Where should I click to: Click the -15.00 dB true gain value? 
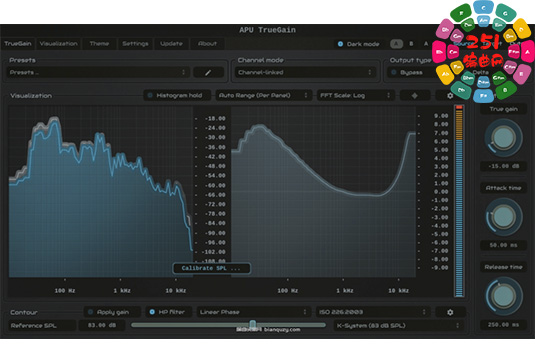tap(503, 166)
